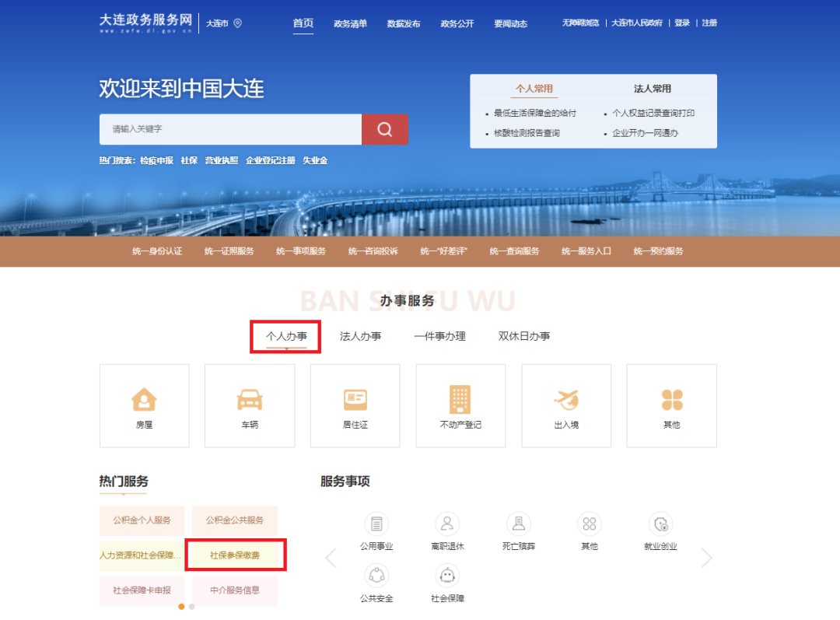840x620 pixels.
Task: Open the 首页 navigation item
Action: coord(303,23)
